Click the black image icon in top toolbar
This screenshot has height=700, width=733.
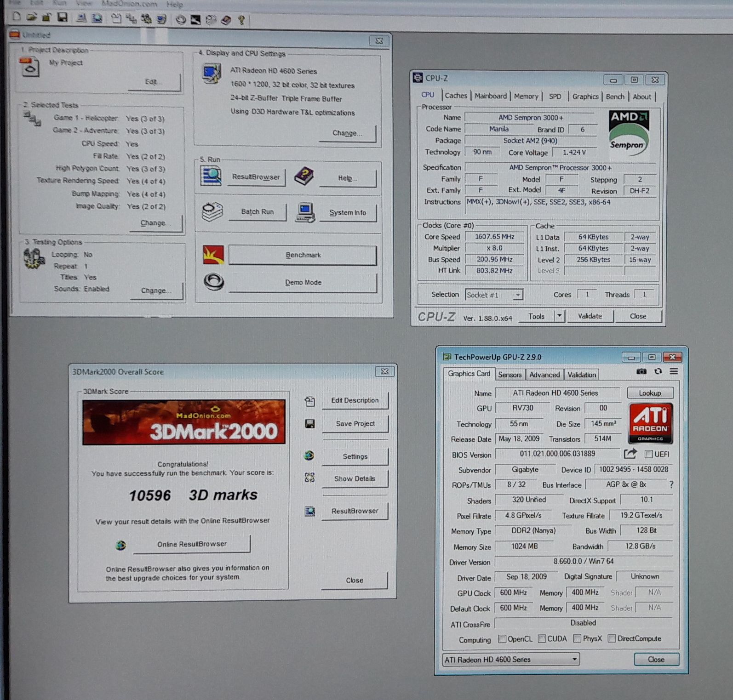[x=196, y=20]
